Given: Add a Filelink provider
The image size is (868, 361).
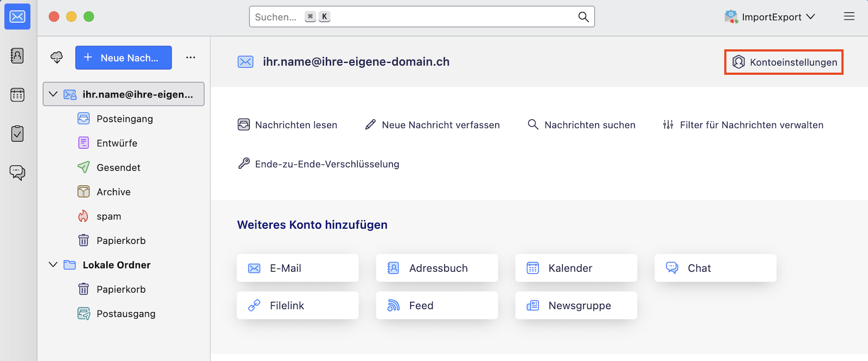Looking at the screenshot, I should [298, 305].
